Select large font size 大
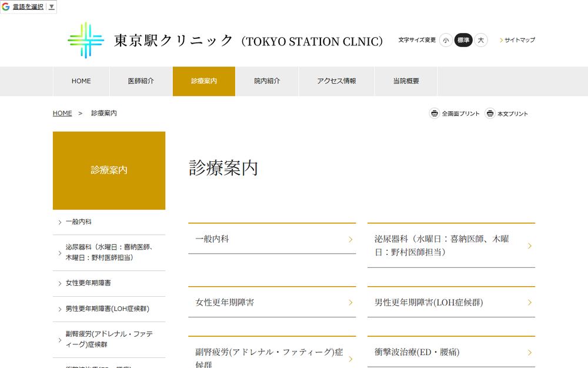 pyautogui.click(x=481, y=40)
